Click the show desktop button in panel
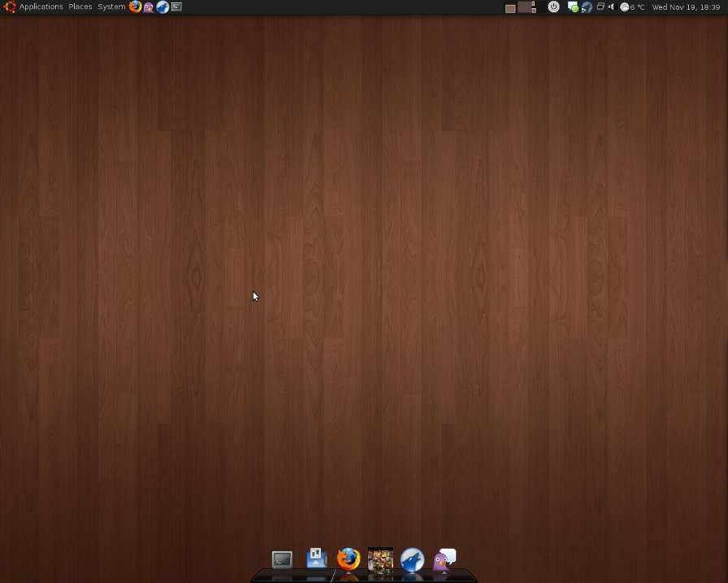Screen dimensions: 728x583 [510, 7]
